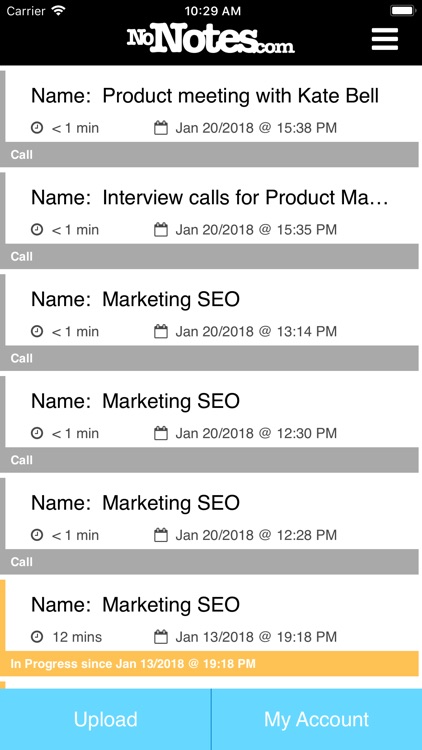
Task: Select the Upload tab
Action: [105, 719]
